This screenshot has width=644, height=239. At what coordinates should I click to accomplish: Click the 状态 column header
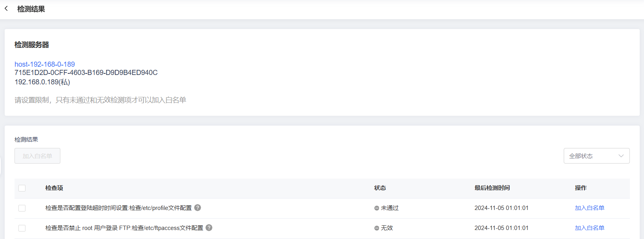tap(380, 188)
